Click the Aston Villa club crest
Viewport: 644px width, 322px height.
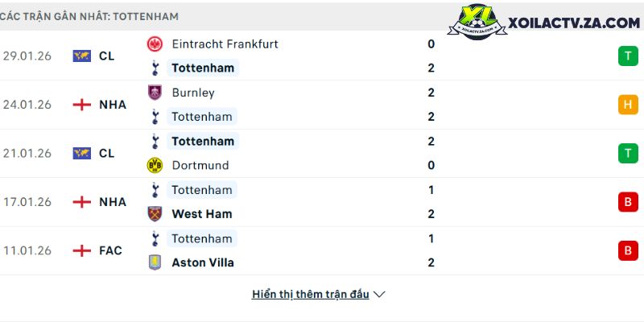[155, 262]
